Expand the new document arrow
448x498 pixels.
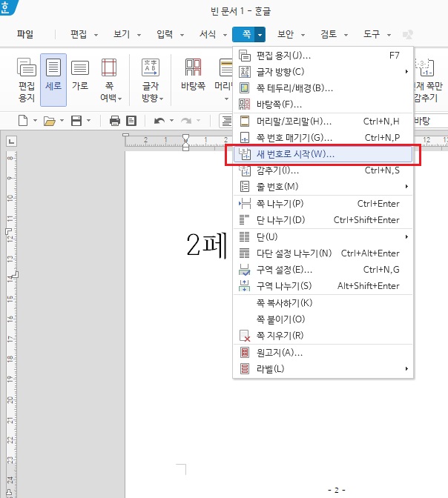(35, 121)
